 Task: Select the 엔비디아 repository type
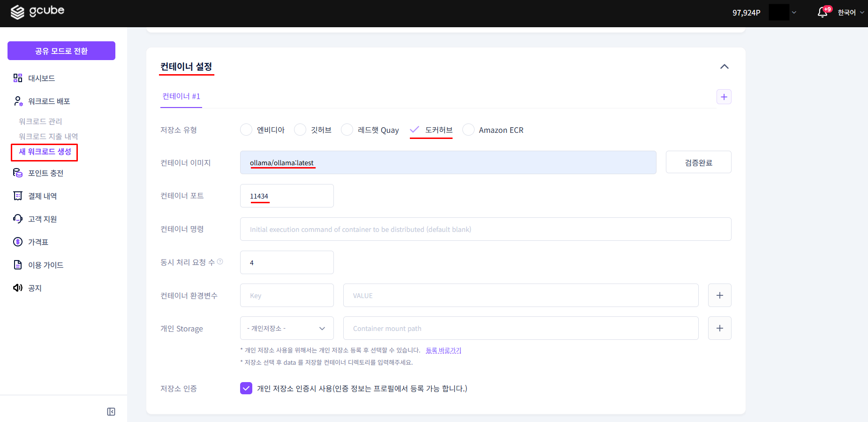tap(246, 130)
